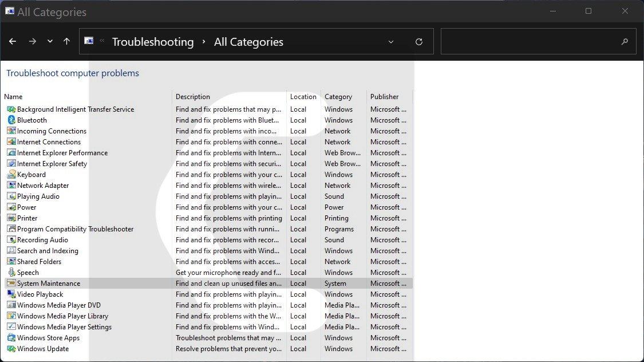Open the Video Playback troubleshooter
The height and width of the screenshot is (362, 644).
pyautogui.click(x=40, y=294)
